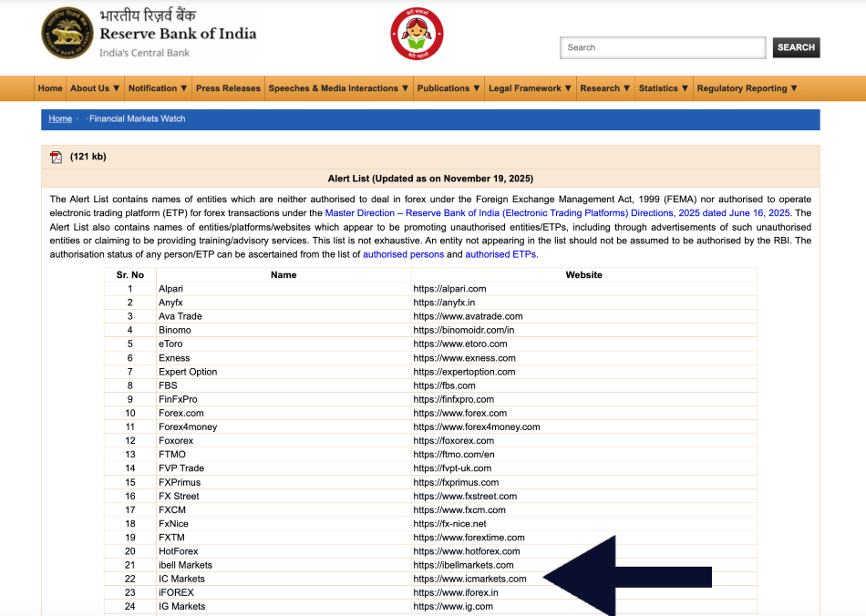The height and width of the screenshot is (616, 866).
Task: Select the https://www.forextime.com cell
Action: [583, 538]
